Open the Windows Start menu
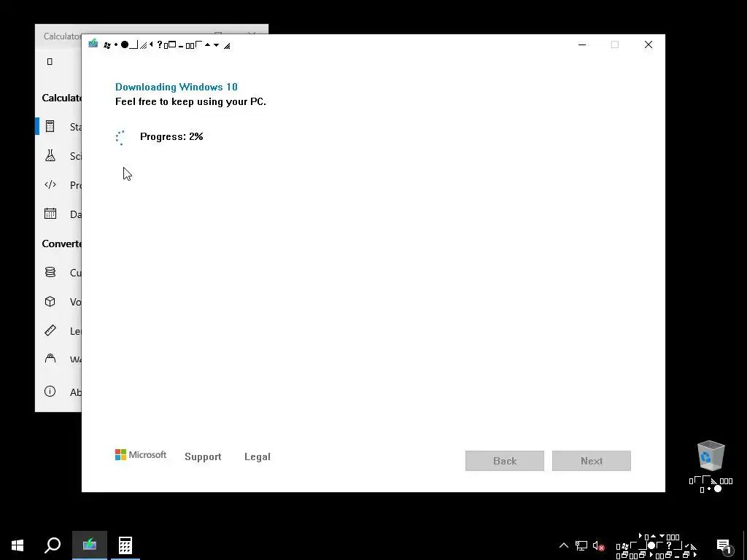Screen dimensions: 747x560 [x=18, y=545]
